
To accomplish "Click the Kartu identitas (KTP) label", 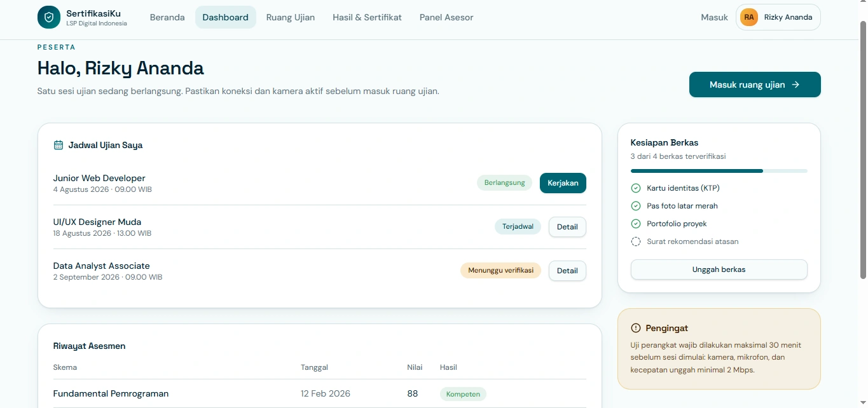I will 683,188.
